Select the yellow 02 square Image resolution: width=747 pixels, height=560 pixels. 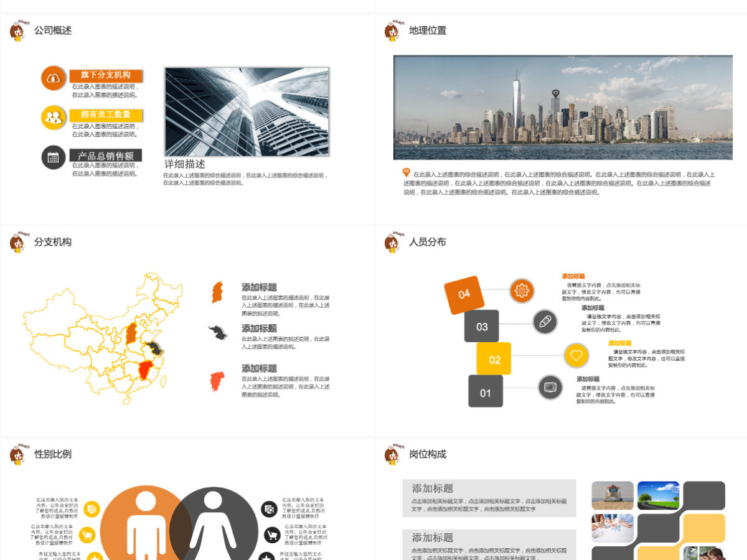pyautogui.click(x=494, y=359)
